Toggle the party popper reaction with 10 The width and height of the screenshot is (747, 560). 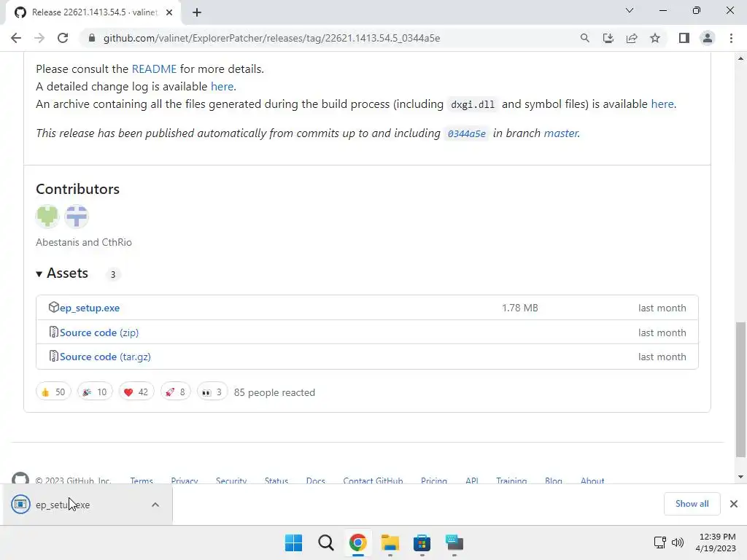click(95, 392)
